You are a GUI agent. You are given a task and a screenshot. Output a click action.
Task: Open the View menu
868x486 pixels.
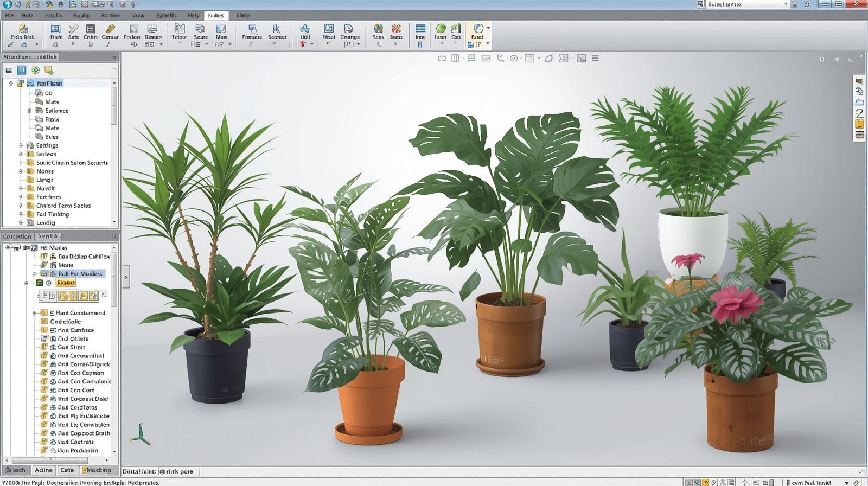(138, 15)
